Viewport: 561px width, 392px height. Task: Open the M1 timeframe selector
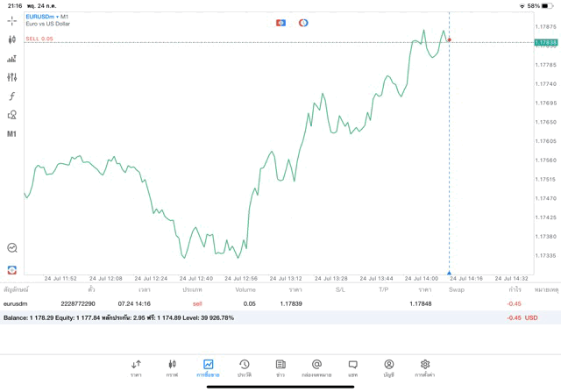(x=11, y=134)
